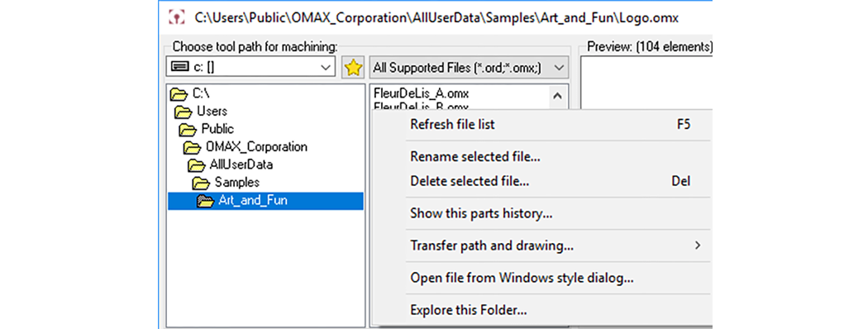868x329 pixels.
Task: Click the yellow star favorites icon
Action: pos(353,68)
